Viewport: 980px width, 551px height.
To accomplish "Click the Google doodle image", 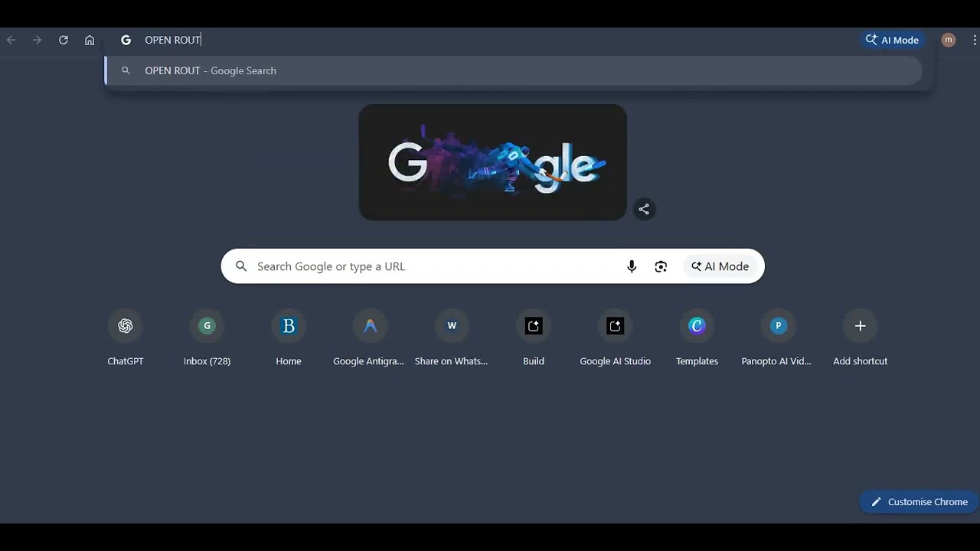I will (x=492, y=162).
